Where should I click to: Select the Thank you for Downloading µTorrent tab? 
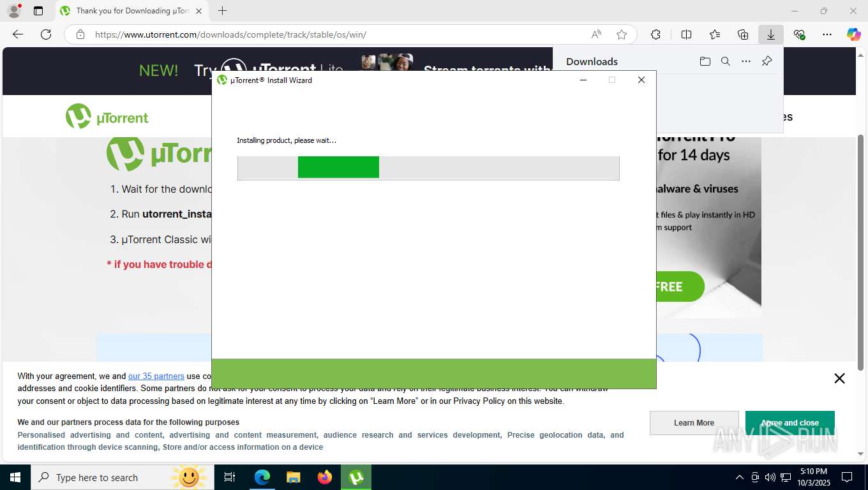click(x=131, y=11)
